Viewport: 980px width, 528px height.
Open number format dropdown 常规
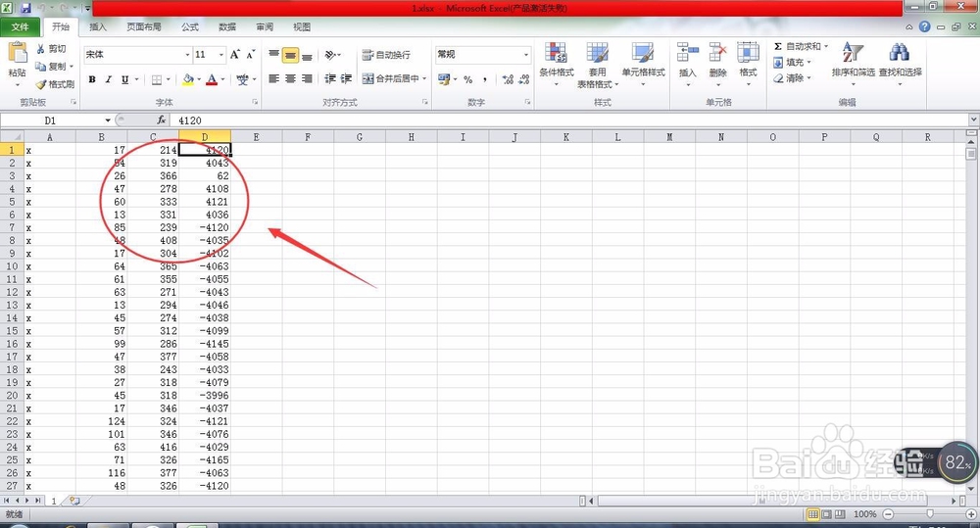tap(525, 55)
